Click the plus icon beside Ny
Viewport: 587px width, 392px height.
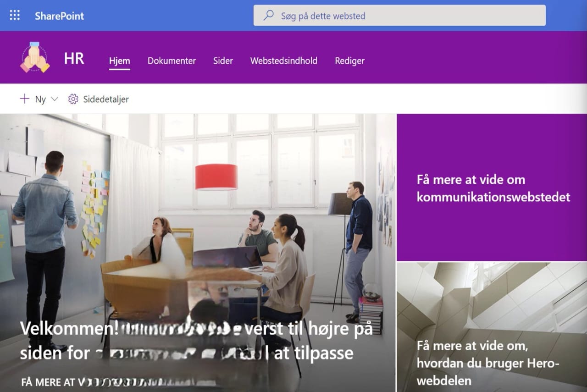pos(24,99)
